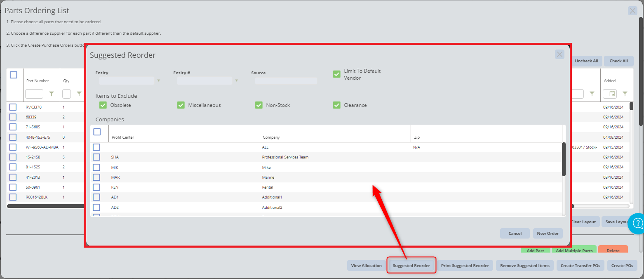Check the box for part 50-0961
The width and height of the screenshot is (644, 279).
(x=13, y=187)
